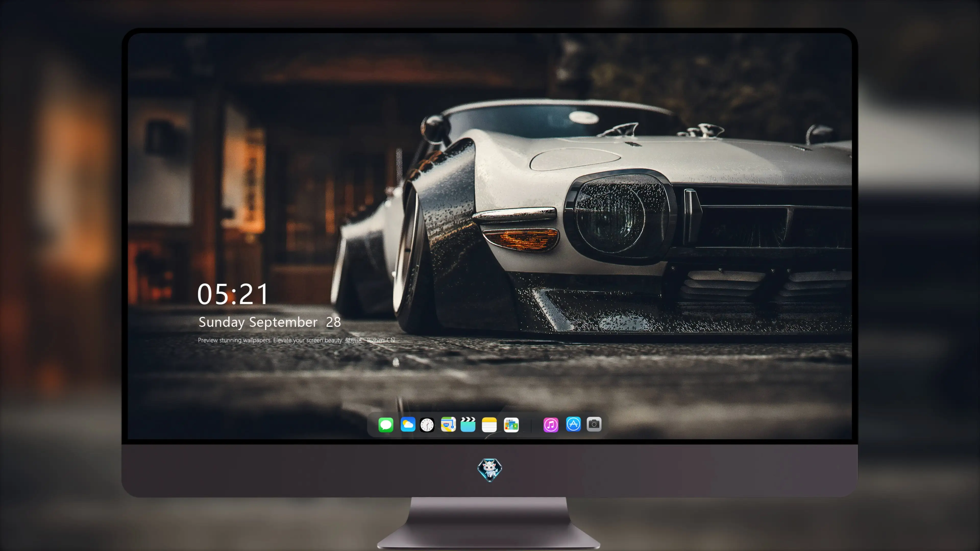Click the 'Preview stunning wallpapers' caption
This screenshot has width=980, height=551.
(296, 340)
